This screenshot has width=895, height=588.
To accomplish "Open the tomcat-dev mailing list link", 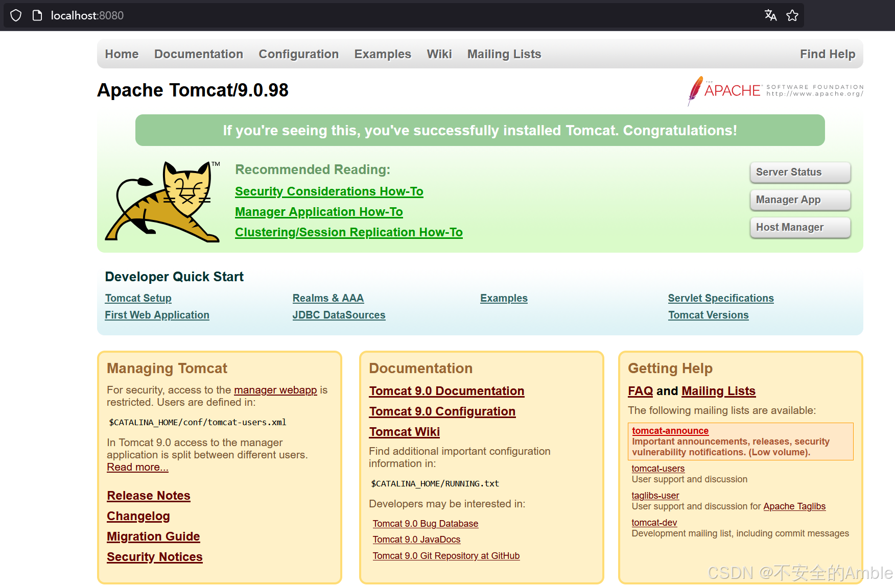I will click(654, 523).
